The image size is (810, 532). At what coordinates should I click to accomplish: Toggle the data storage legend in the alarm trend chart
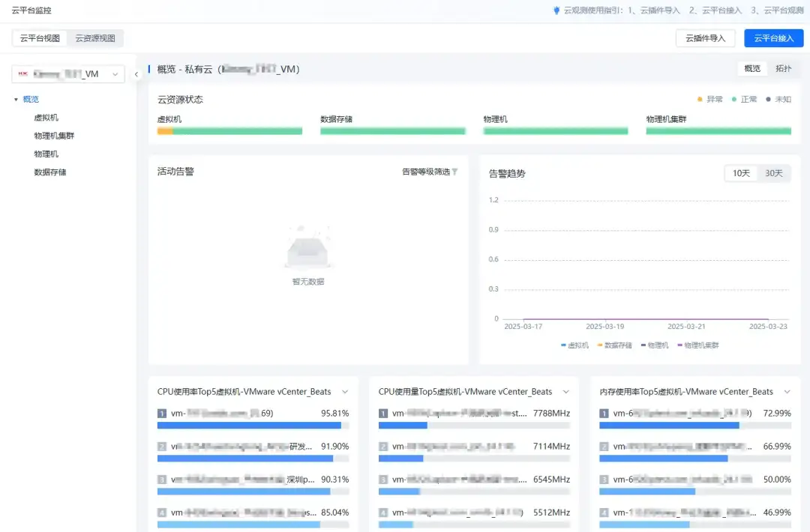[615, 345]
